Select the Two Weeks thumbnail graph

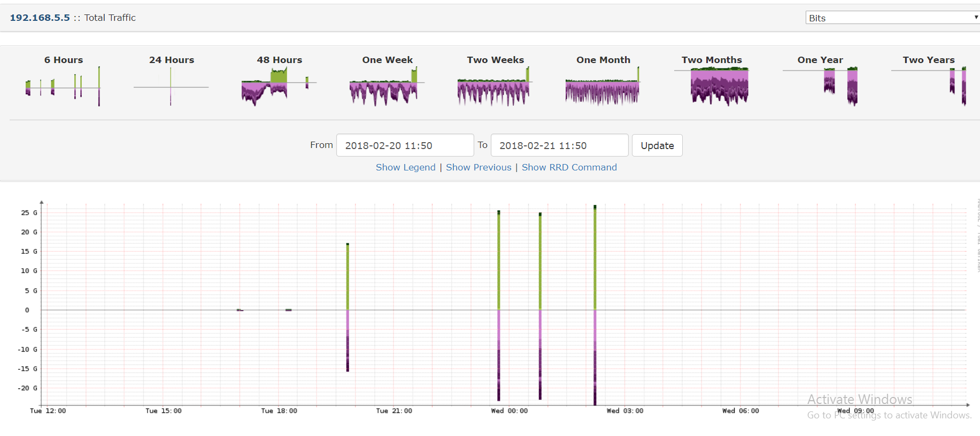click(495, 86)
